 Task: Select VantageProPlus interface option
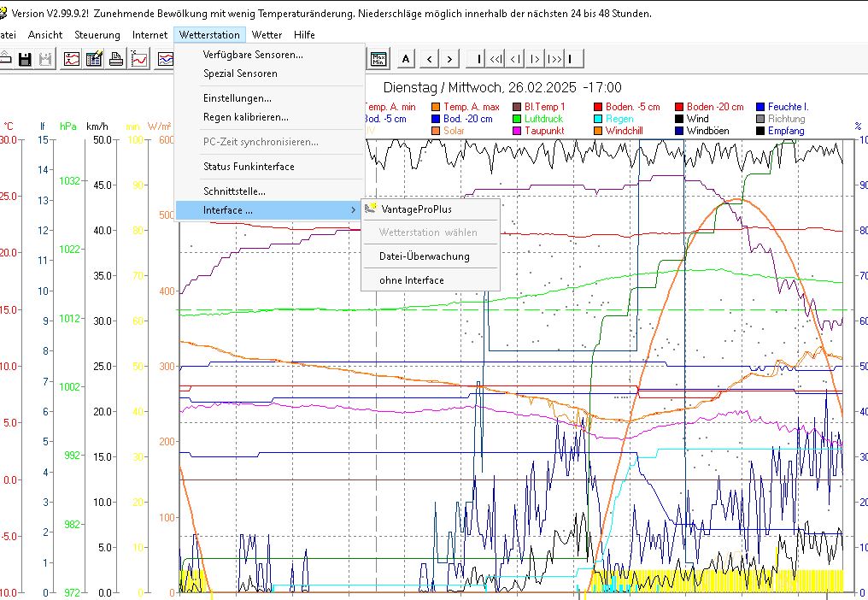coord(416,209)
